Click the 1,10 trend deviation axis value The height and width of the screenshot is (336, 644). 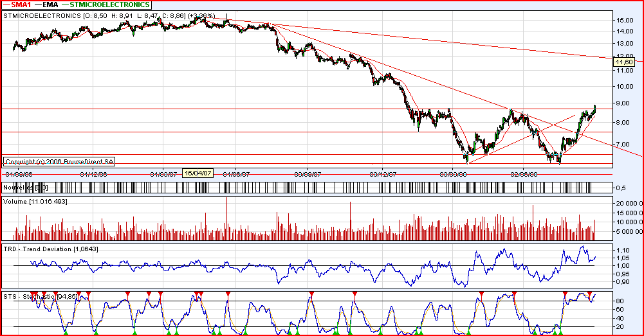(623, 251)
